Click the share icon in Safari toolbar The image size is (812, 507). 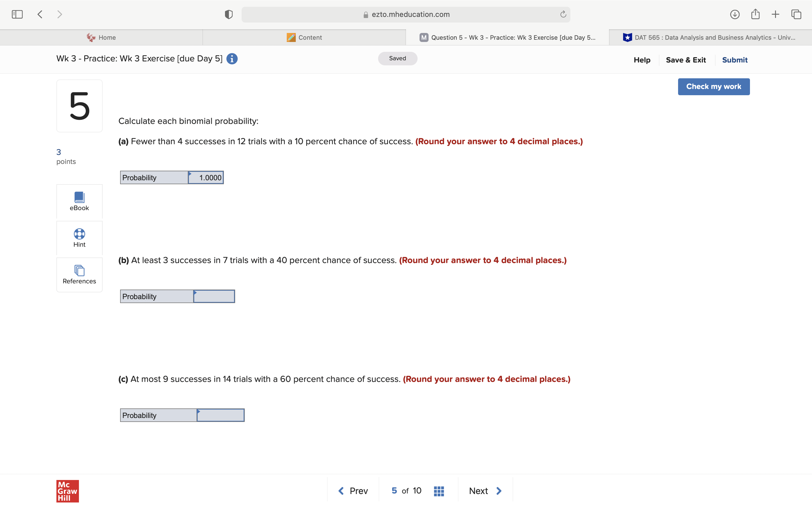click(755, 14)
